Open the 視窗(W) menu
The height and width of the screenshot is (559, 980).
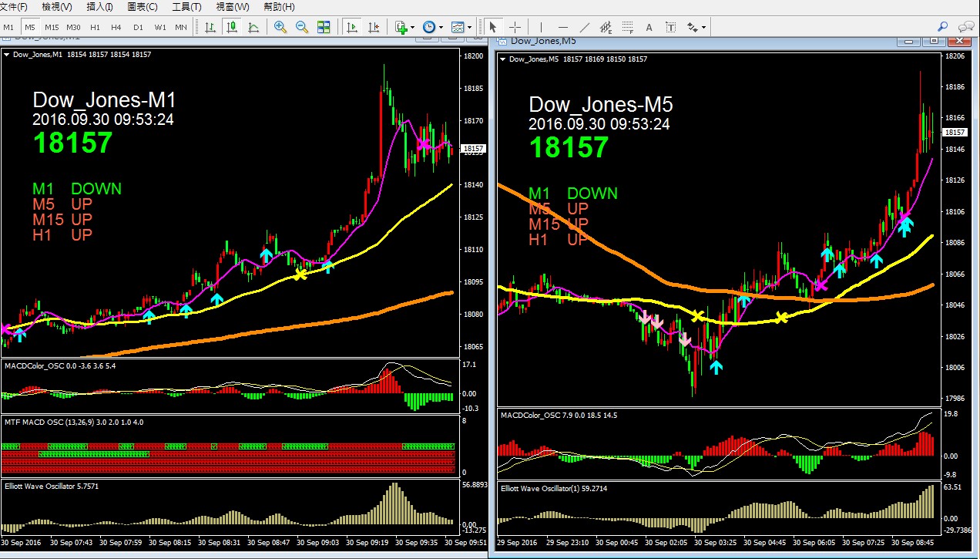click(233, 7)
